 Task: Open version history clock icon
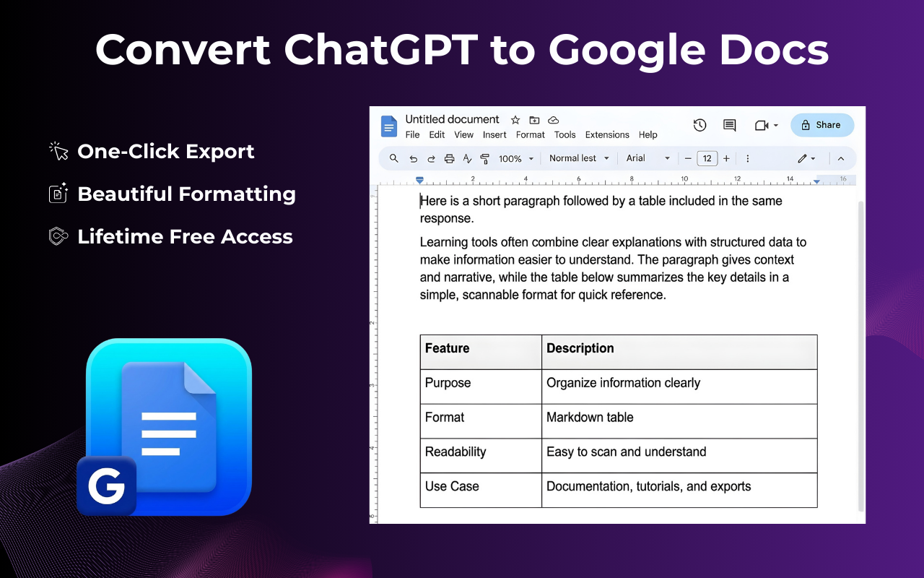click(699, 125)
